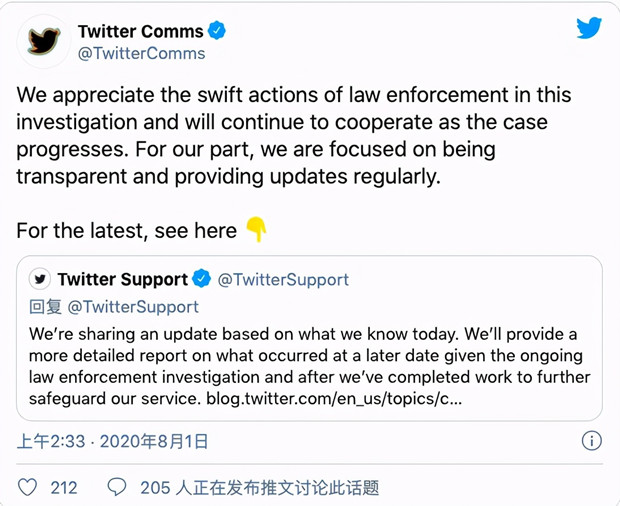
Task: Like the tweet with the heart icon
Action: point(28,487)
